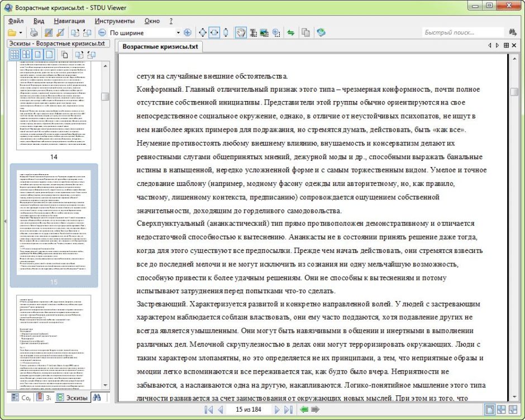Open the Навигация menu
This screenshot has height=420, width=525.
click(x=70, y=21)
